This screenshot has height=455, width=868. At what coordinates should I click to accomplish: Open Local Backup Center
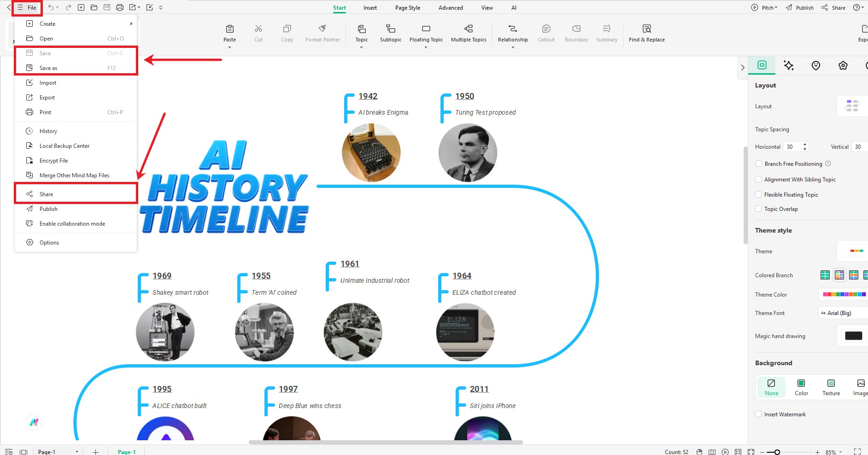76,146
